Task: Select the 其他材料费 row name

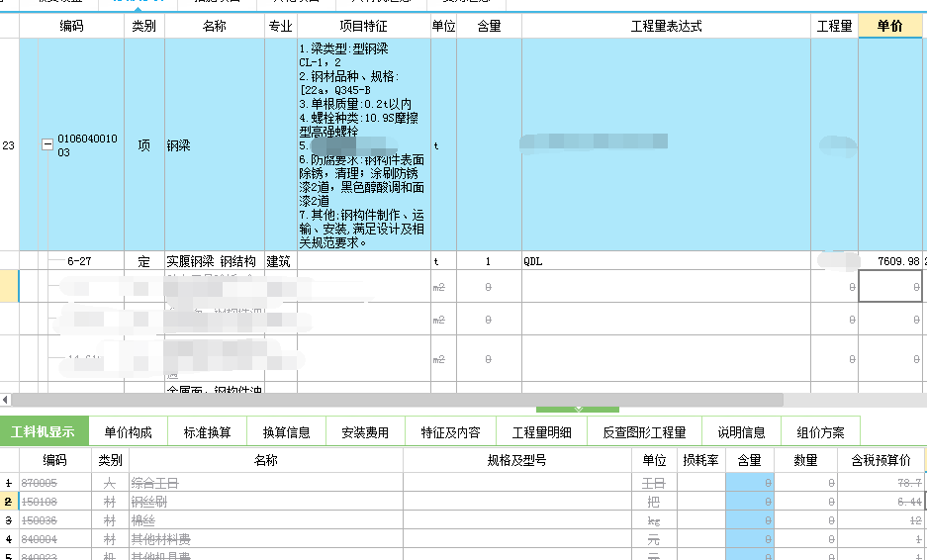Action: [266, 538]
